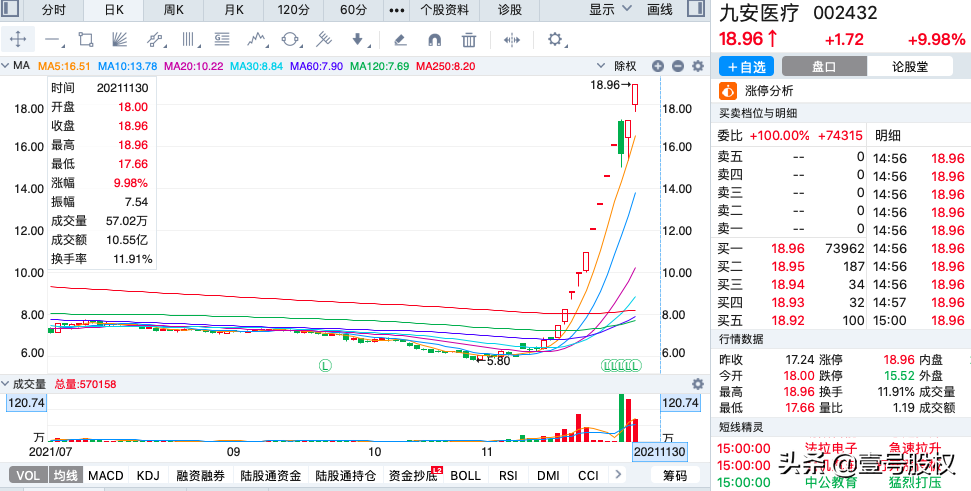Switch to 日K daily chart tab
The image size is (971, 491).
pos(113,10)
